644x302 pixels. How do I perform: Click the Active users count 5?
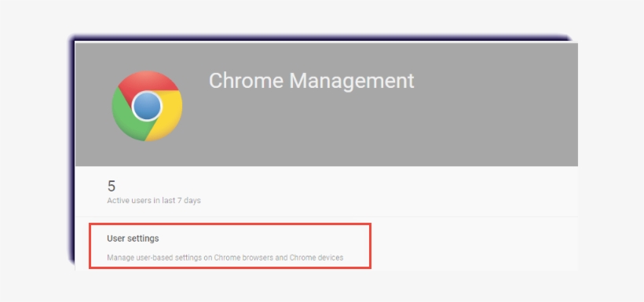[x=112, y=186]
